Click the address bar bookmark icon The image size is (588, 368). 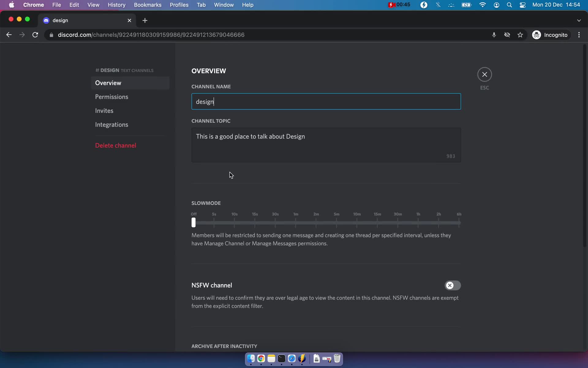click(520, 35)
